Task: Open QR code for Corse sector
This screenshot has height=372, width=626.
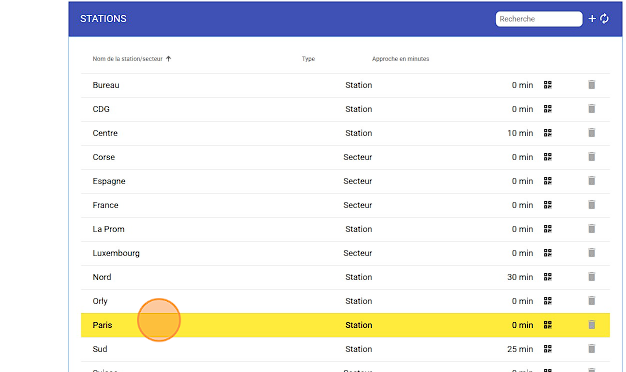Action: [x=548, y=156]
